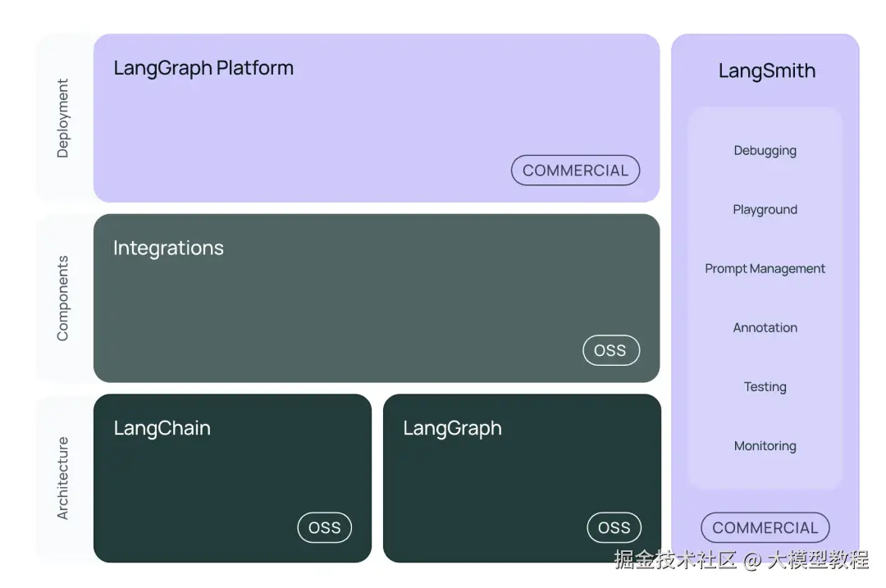
Task: Click the LangSmith panel heading
Action: coord(766,71)
